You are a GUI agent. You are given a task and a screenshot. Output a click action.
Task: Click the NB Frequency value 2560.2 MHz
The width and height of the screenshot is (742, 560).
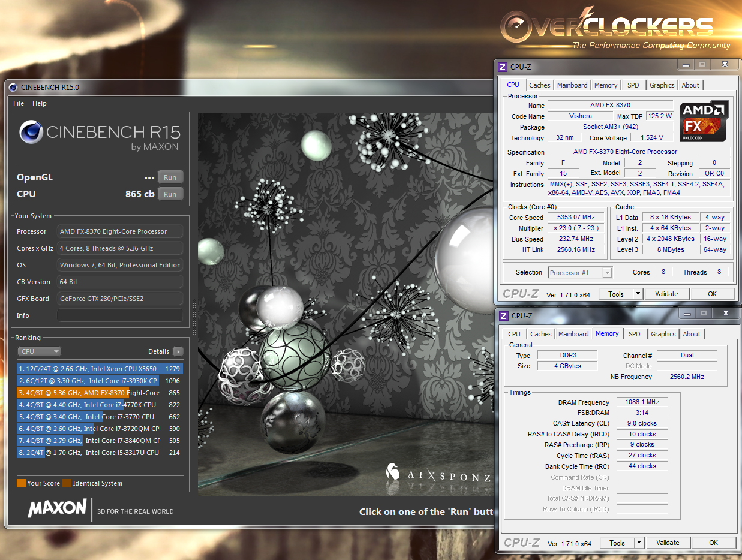[687, 377]
